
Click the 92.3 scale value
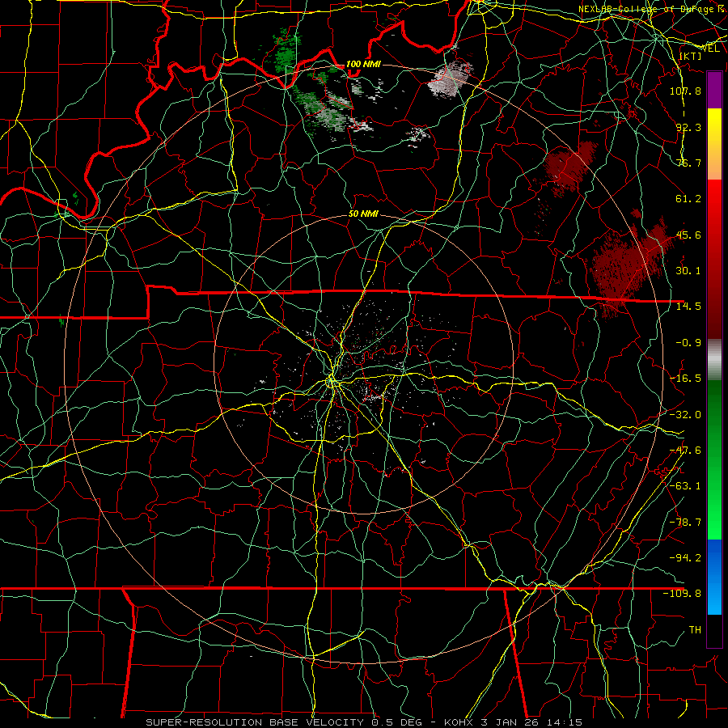coord(688,127)
